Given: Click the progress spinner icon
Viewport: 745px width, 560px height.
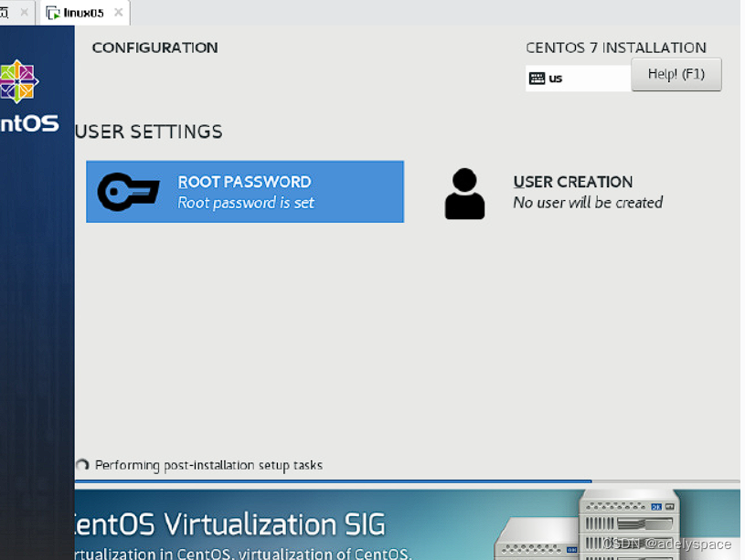Looking at the screenshot, I should click(x=82, y=464).
